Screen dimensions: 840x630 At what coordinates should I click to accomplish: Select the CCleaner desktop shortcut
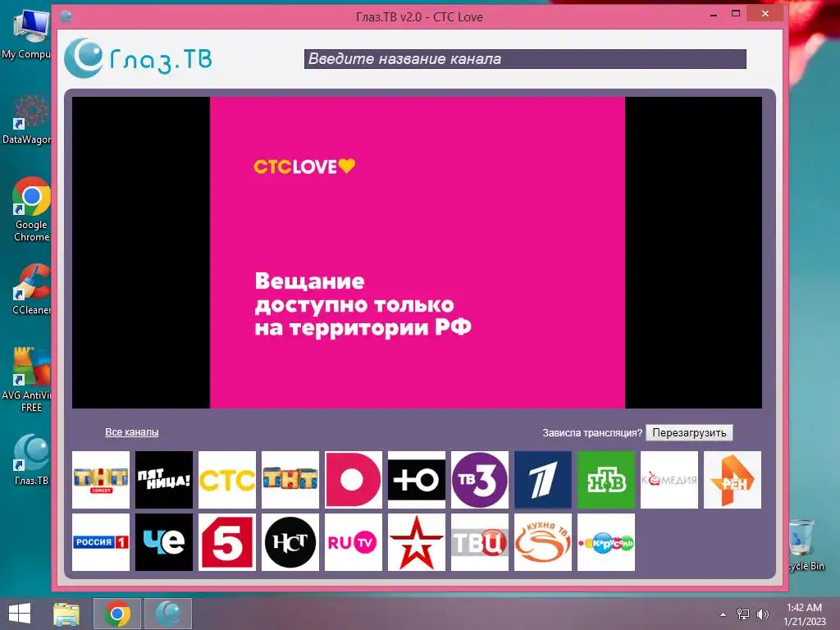(x=31, y=290)
